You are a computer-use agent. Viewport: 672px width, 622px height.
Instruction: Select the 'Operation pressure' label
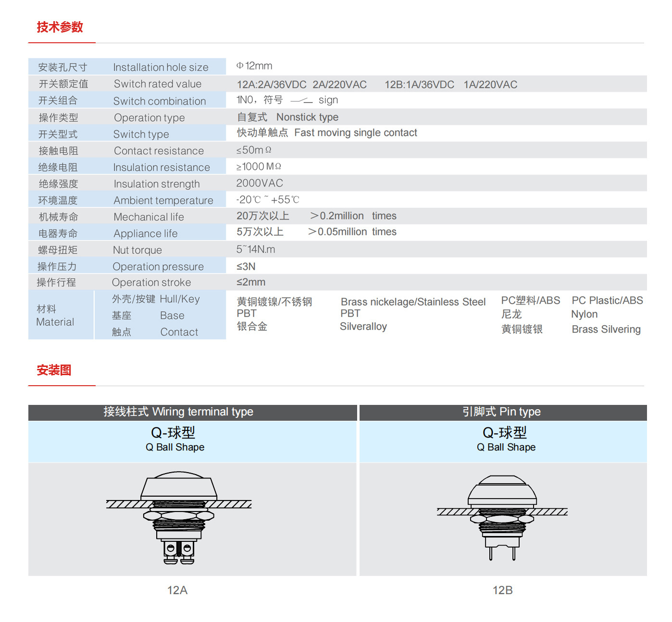pos(158,267)
